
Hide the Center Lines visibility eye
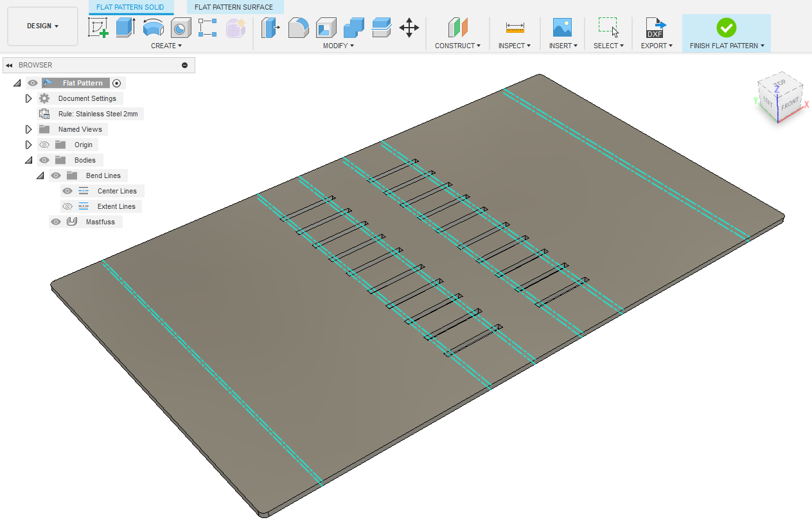point(67,191)
